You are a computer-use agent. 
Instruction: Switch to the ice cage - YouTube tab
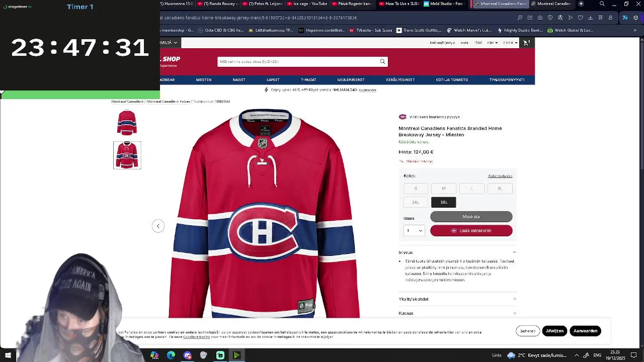point(308,4)
